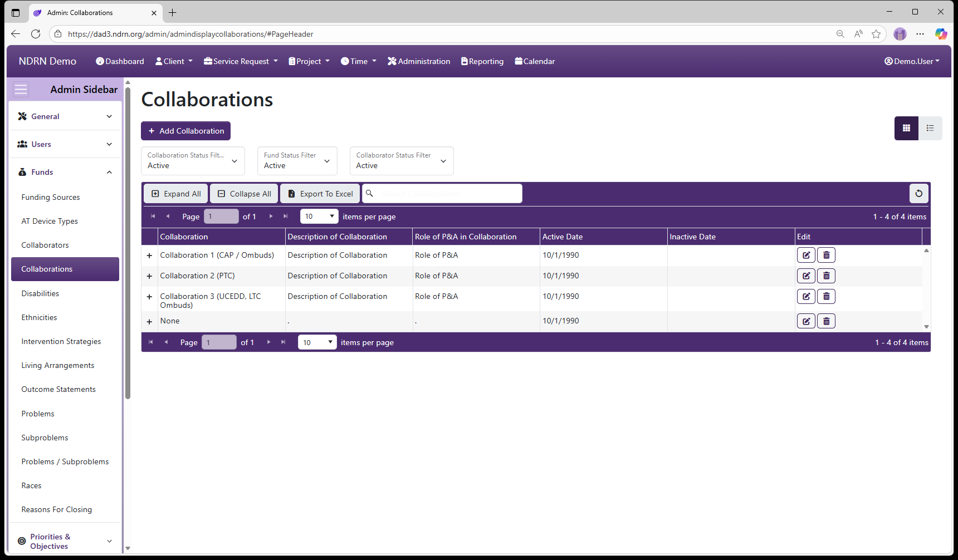Expand the General sidebar section
Viewport: 958px width, 560px height.
coord(65,116)
